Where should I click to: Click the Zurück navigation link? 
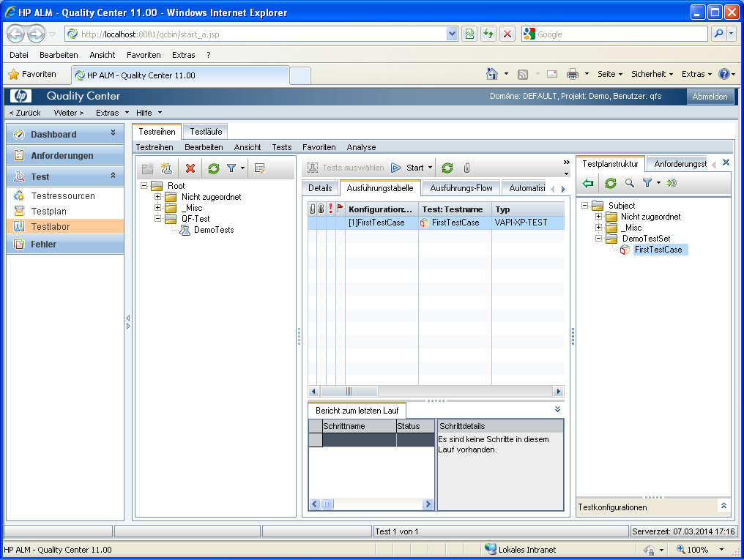point(25,113)
